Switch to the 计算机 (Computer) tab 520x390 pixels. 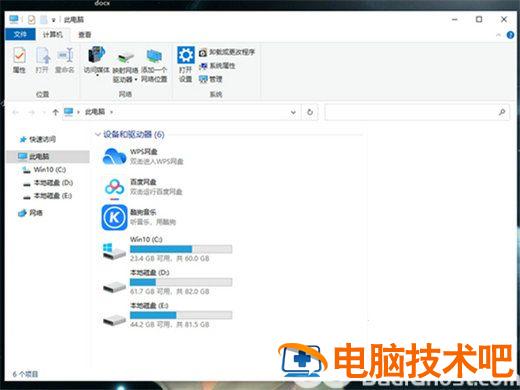click(53, 35)
